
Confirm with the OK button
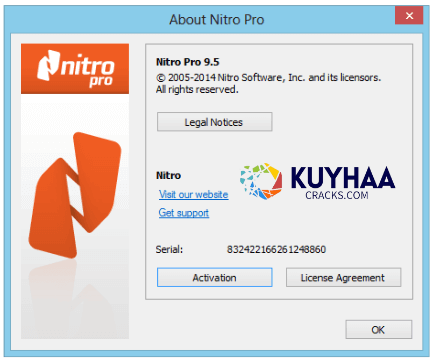point(379,329)
